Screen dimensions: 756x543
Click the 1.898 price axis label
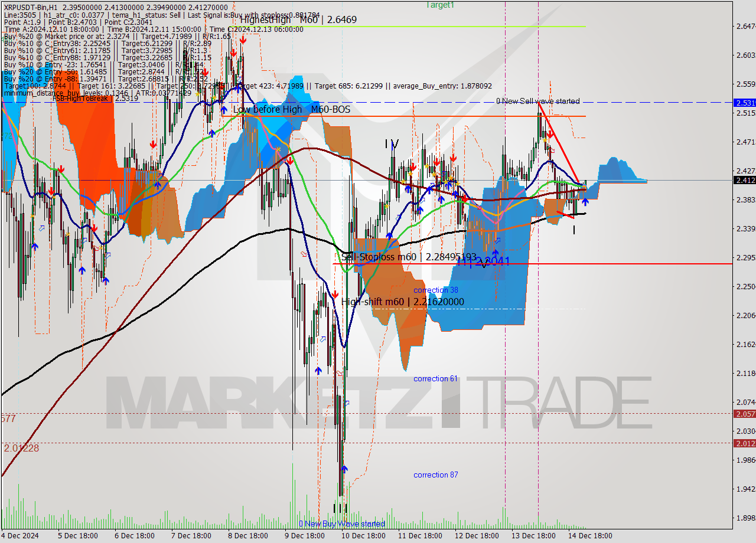745,518
